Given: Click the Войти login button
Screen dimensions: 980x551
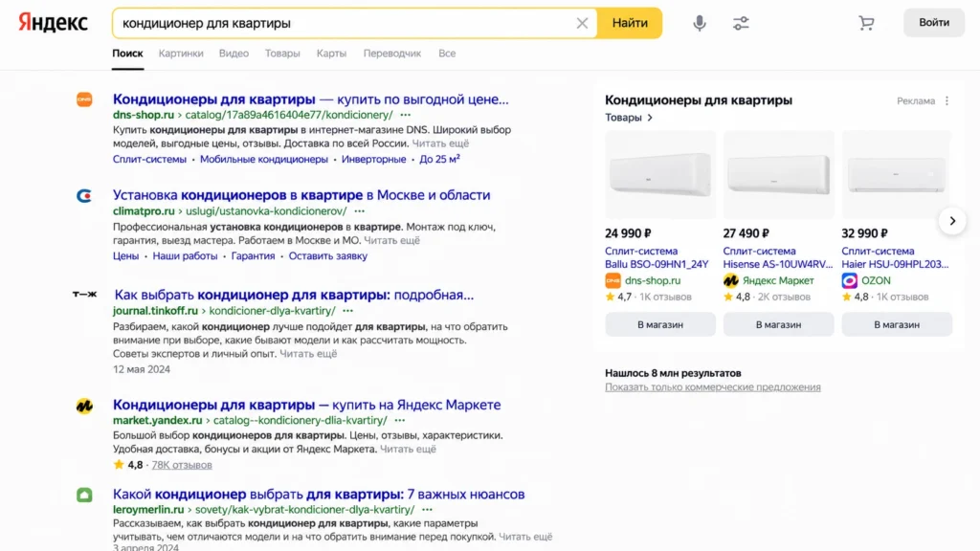Looking at the screenshot, I should [x=934, y=23].
